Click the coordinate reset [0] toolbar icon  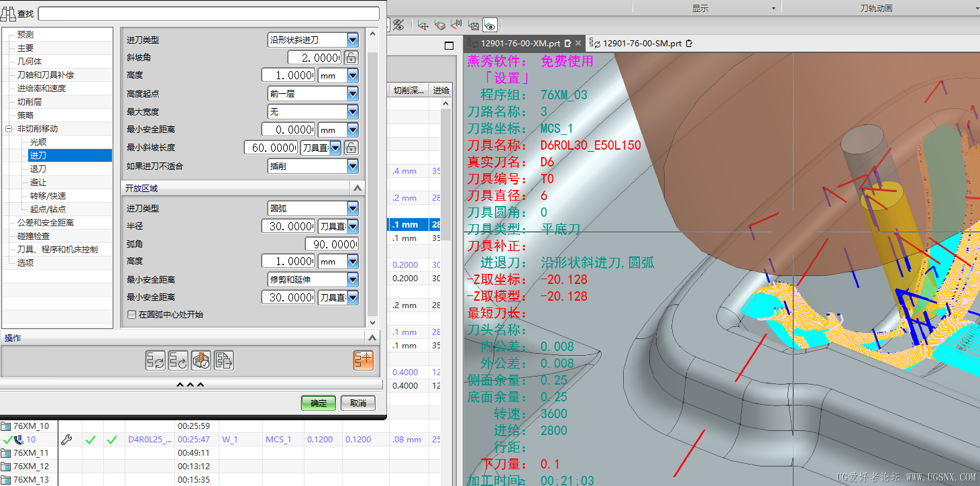pyautogui.click(x=457, y=26)
